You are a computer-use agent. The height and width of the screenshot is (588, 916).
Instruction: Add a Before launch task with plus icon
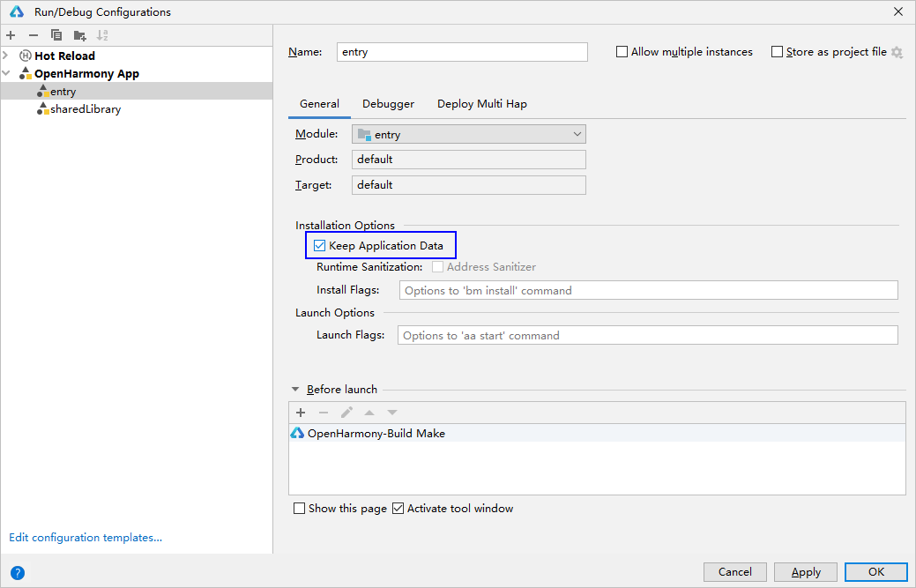[301, 413]
